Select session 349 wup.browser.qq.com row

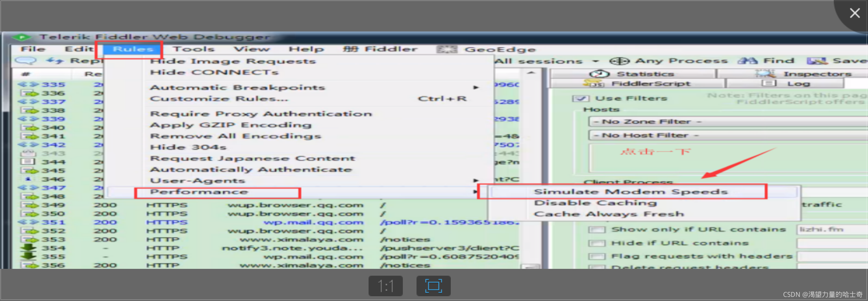tap(269, 205)
